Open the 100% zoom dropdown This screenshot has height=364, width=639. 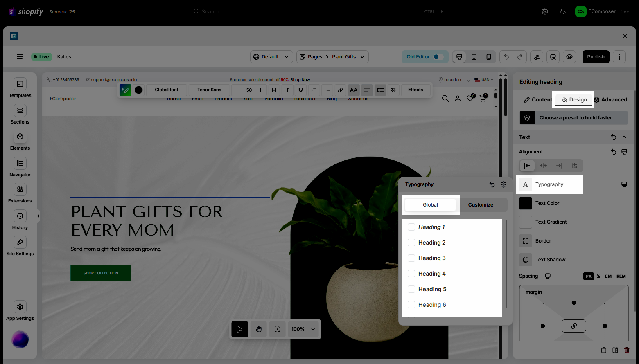click(303, 329)
